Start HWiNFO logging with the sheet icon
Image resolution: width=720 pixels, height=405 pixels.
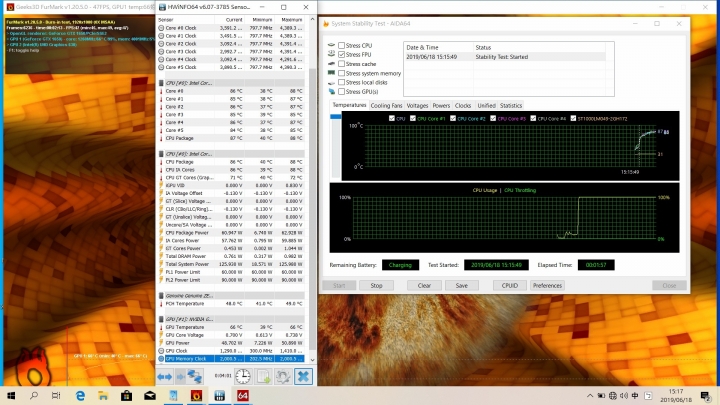(263, 377)
